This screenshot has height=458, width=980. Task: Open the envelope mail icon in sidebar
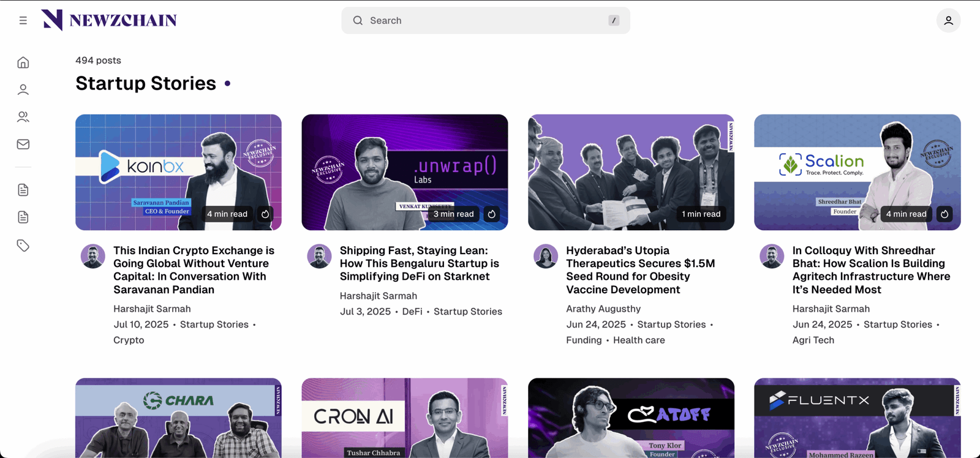(x=23, y=144)
